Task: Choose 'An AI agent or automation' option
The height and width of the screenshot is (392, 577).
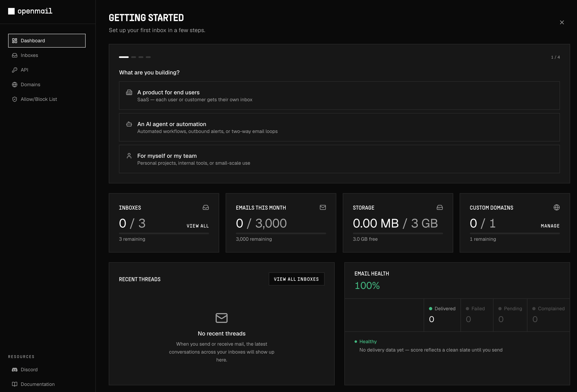Action: tap(339, 127)
